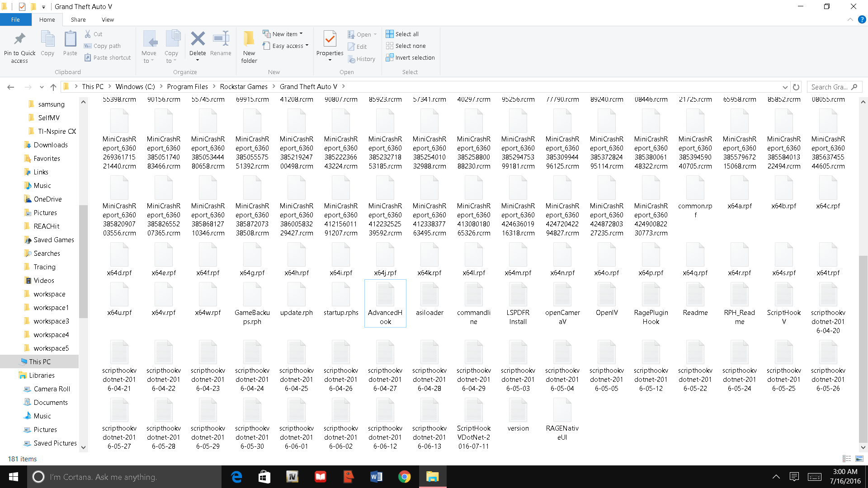Click the Delete icon in ribbon
The width and height of the screenshot is (868, 488).
coord(198,40)
